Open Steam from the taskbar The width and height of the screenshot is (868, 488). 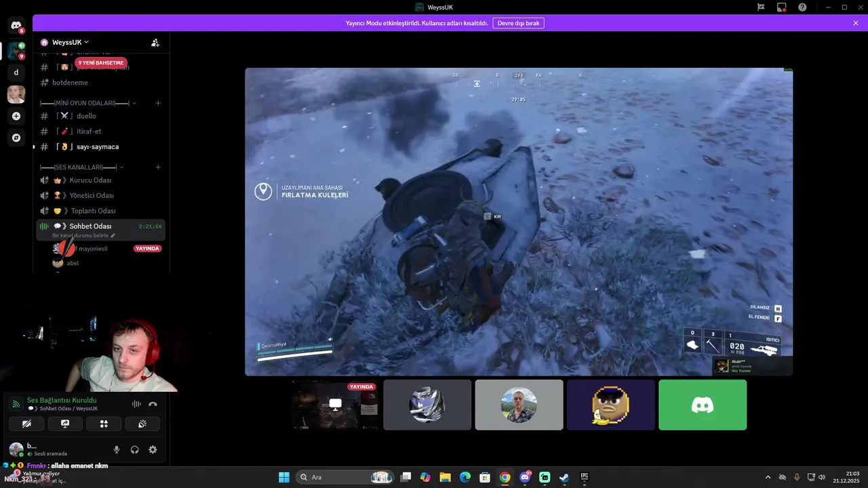[564, 477]
